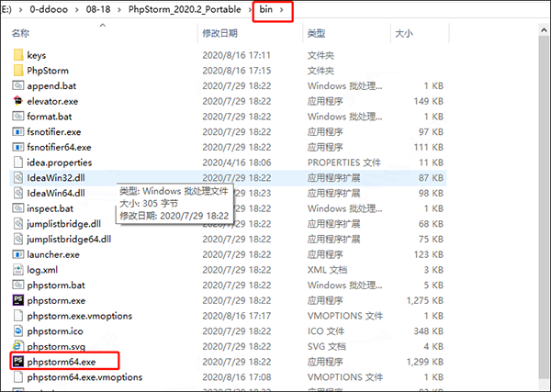
Task: Go to 0-ddooo in address bar
Action: (x=49, y=9)
